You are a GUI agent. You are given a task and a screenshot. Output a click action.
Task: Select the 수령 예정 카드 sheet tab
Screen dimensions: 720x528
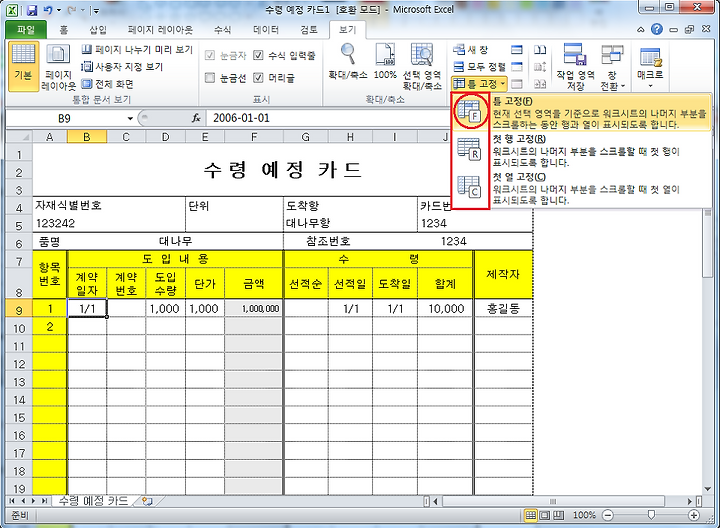pos(94,501)
